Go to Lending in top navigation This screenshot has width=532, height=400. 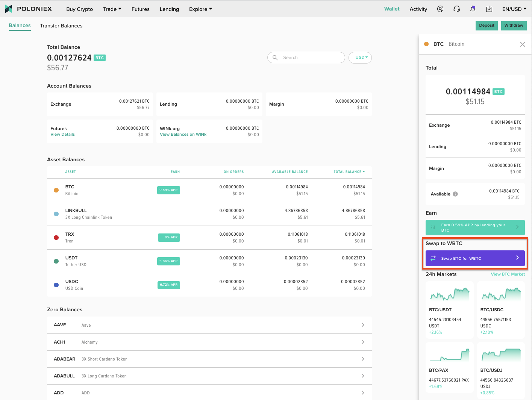pos(169,9)
